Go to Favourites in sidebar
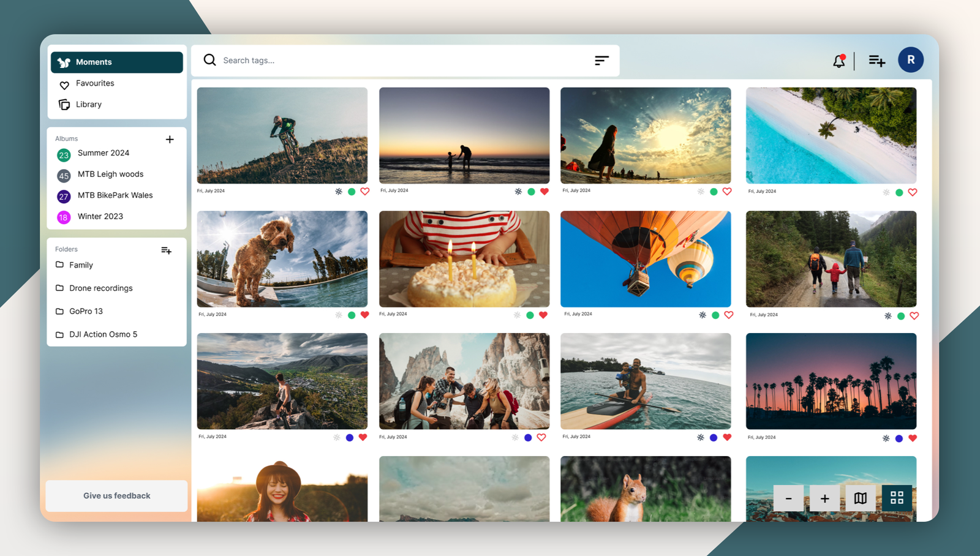 tap(95, 83)
